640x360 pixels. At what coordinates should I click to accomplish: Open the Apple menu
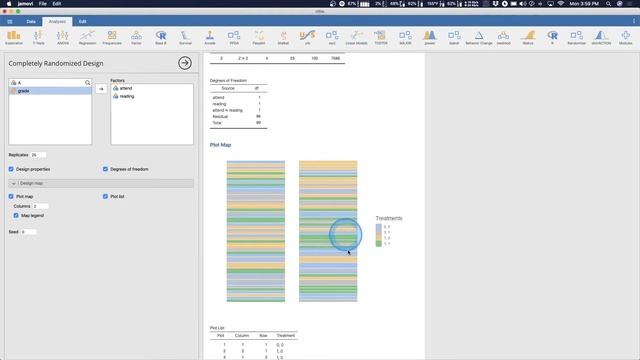[x=9, y=4]
